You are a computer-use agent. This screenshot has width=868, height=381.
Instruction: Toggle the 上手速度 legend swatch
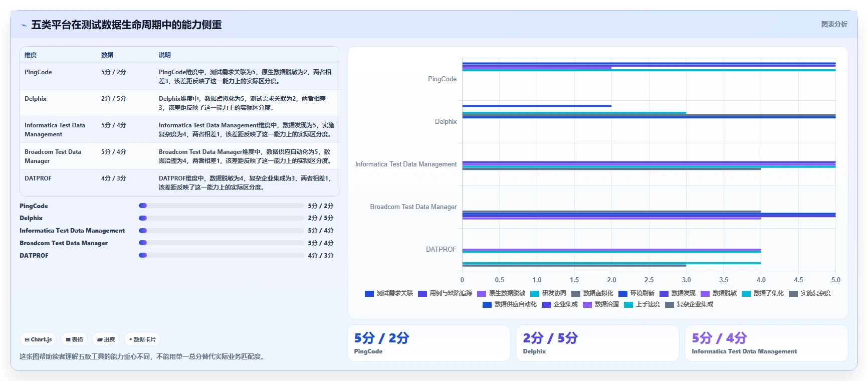tap(628, 304)
